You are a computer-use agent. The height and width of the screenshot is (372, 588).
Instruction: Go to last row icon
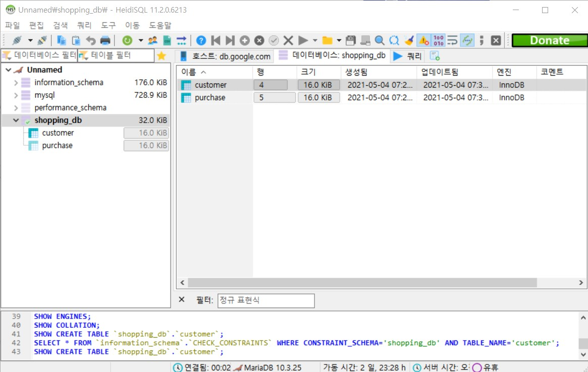click(x=230, y=40)
